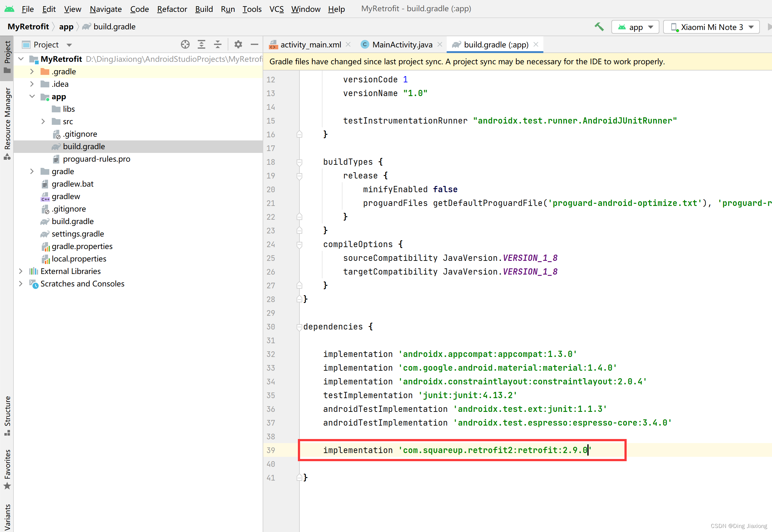Image resolution: width=772 pixels, height=532 pixels.
Task: Hide the Project panel with minus icon
Action: pos(254,44)
